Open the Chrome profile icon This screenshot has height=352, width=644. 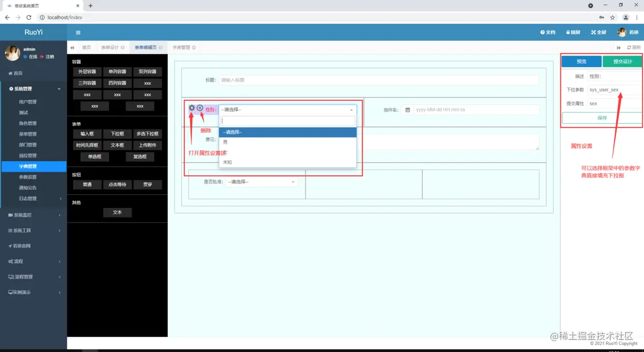click(626, 17)
